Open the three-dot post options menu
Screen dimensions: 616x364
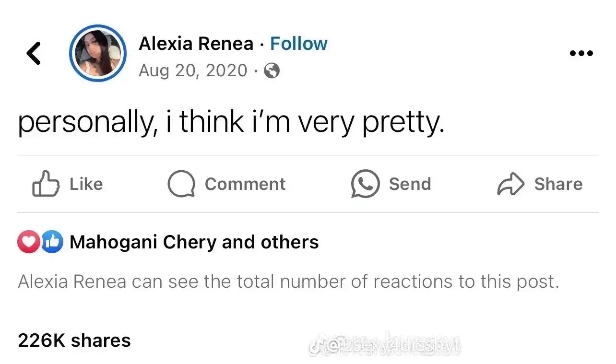pyautogui.click(x=581, y=53)
